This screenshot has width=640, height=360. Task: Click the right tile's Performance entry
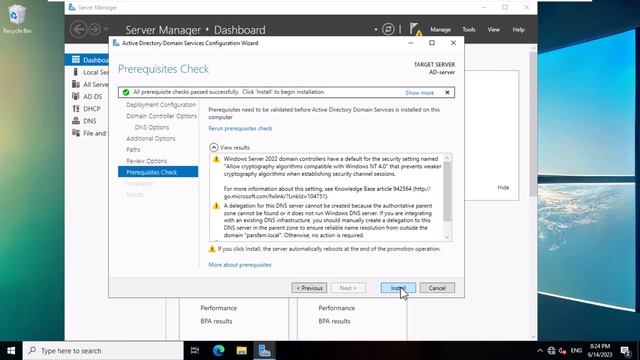point(337,308)
